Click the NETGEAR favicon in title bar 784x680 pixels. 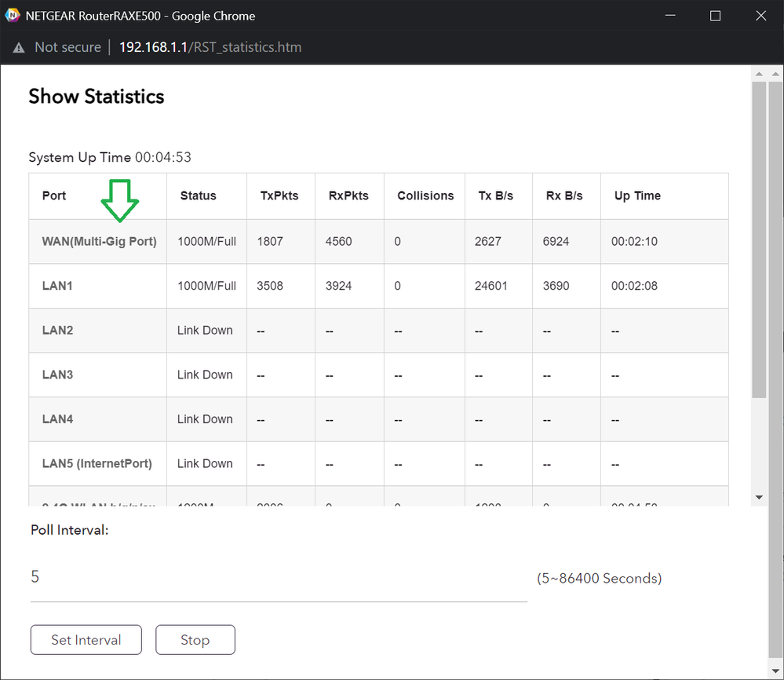pyautogui.click(x=12, y=16)
